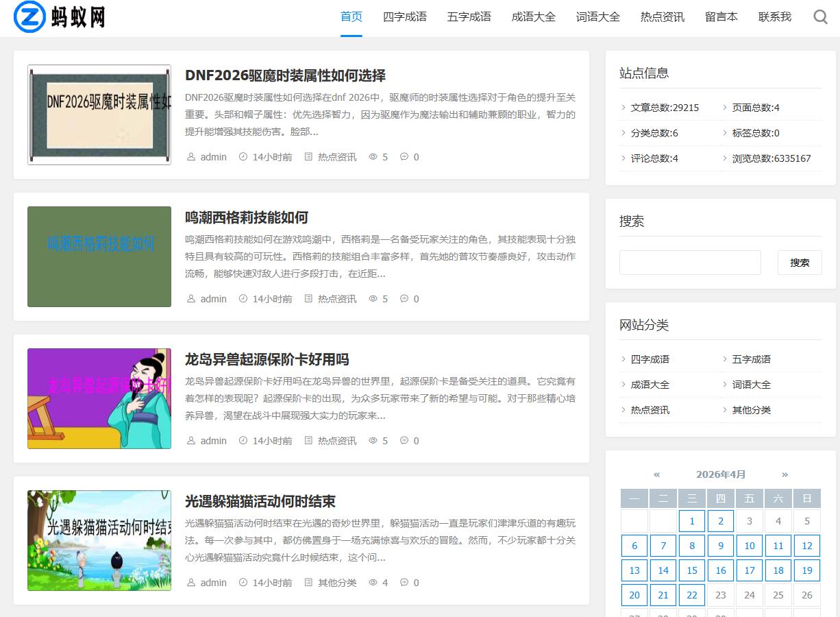
Task: Click the eye view-count icon showing 5
Action: point(373,156)
